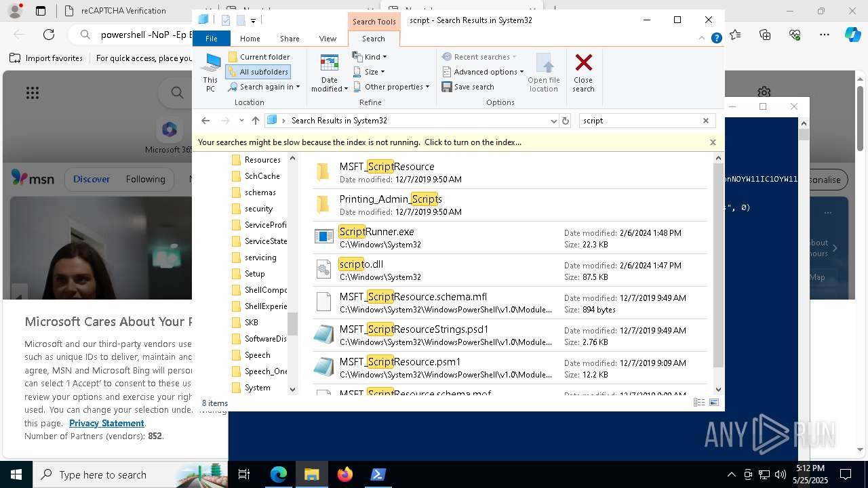Screen dimensions: 868x488
Task: Open the Home ribbon tab
Action: (x=250, y=39)
